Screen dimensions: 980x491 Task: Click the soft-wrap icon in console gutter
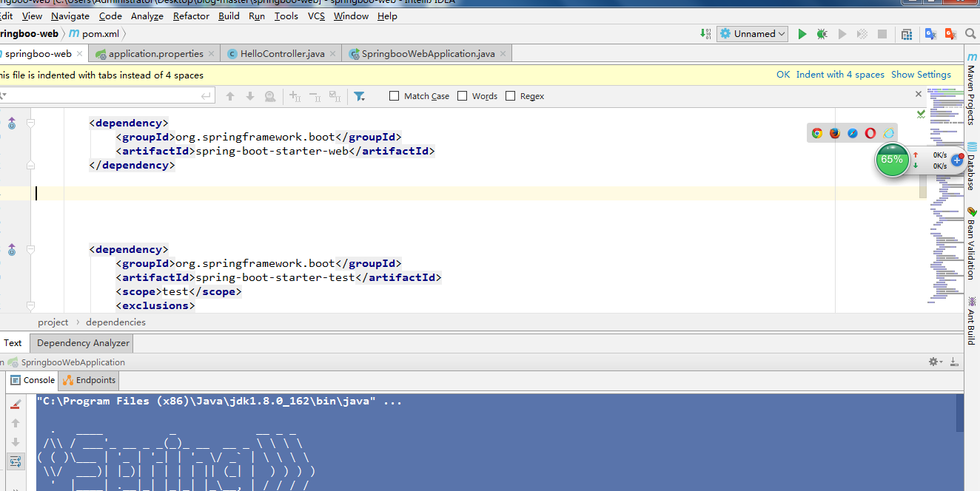click(x=15, y=461)
